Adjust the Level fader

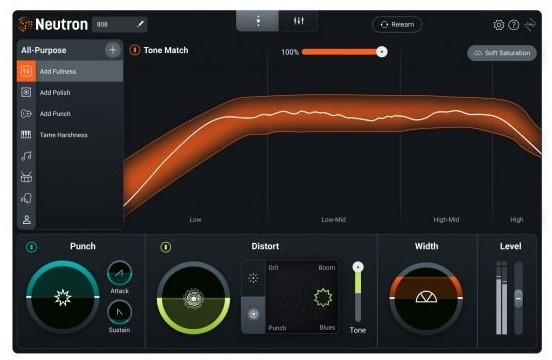point(519,298)
